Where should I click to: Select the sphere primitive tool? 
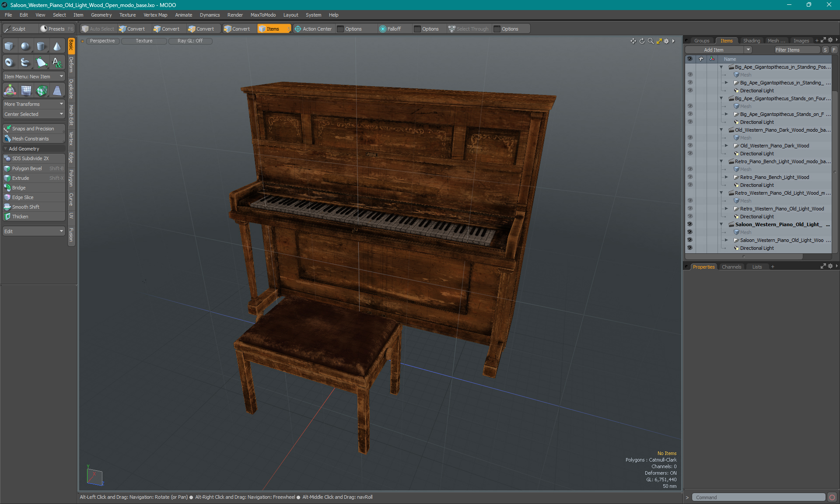(x=25, y=46)
